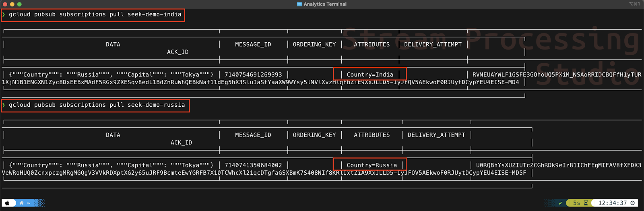Click the 5s command duration indicator
The height and width of the screenshot is (211, 644).
click(577, 203)
